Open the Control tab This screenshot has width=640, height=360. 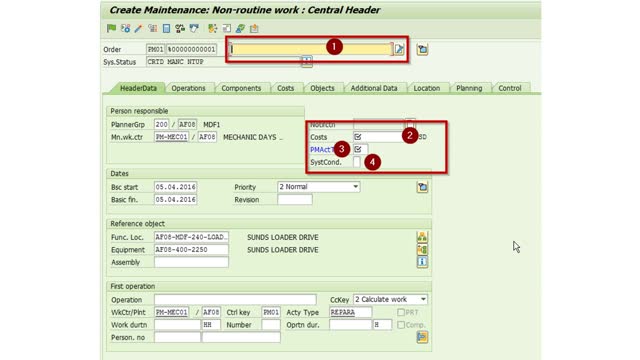click(x=510, y=88)
